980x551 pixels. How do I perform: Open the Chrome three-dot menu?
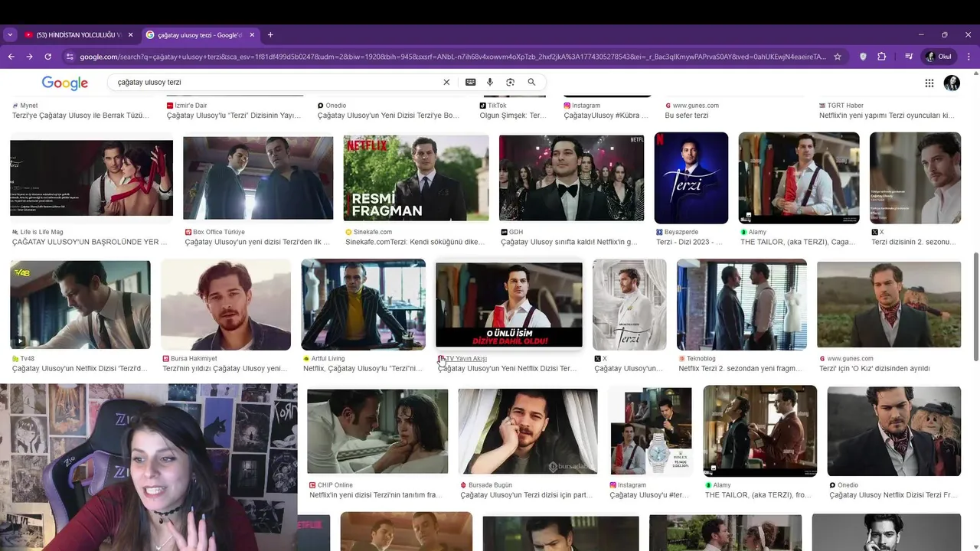(x=969, y=57)
